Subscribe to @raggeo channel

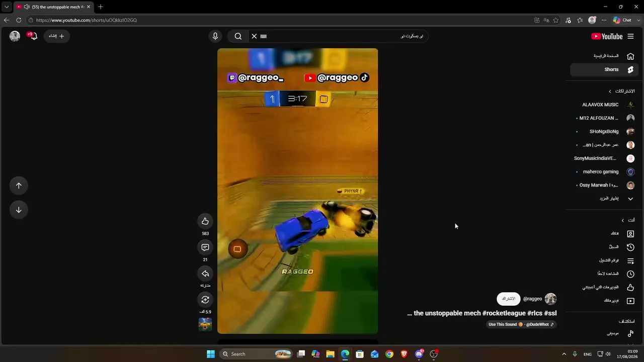509,299
